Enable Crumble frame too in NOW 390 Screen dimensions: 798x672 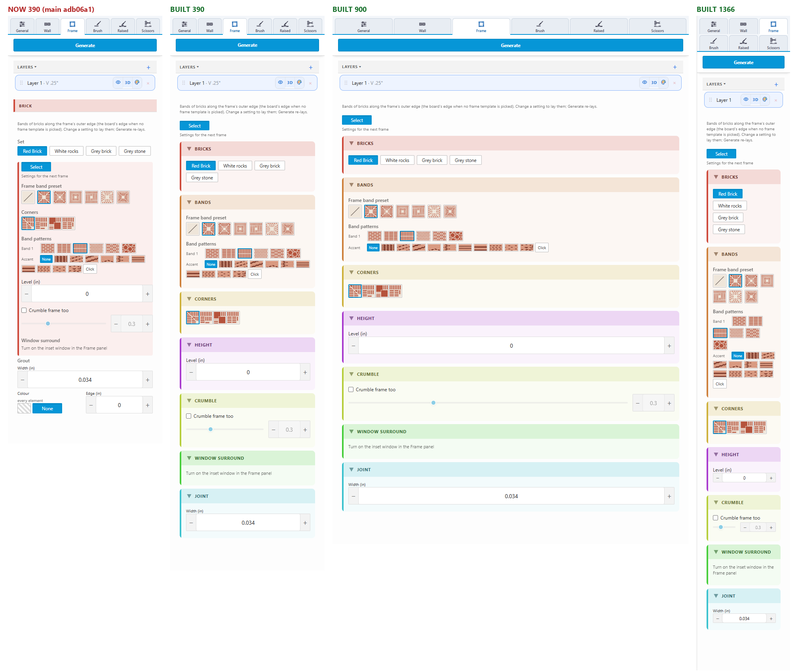coord(24,310)
